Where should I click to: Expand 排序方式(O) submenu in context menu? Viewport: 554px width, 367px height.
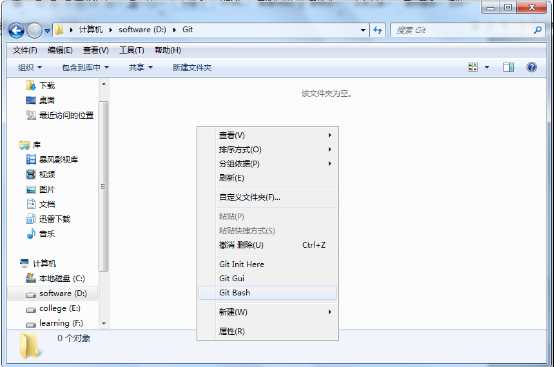pos(267,149)
